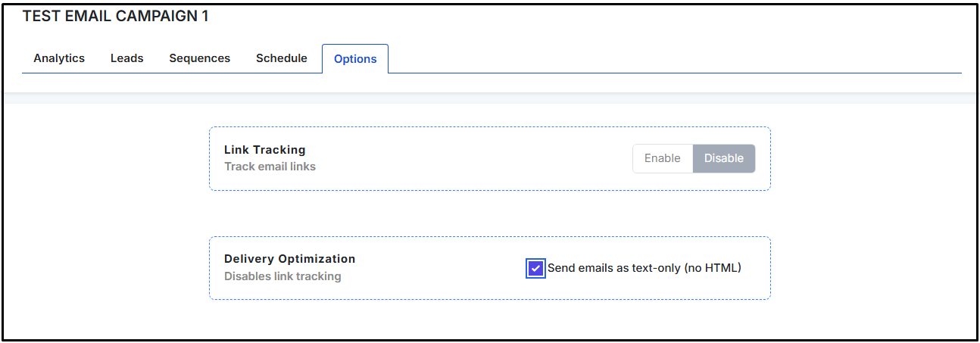Screen dimensions: 980x343
Task: Switch to the Leads tab
Action: point(126,58)
